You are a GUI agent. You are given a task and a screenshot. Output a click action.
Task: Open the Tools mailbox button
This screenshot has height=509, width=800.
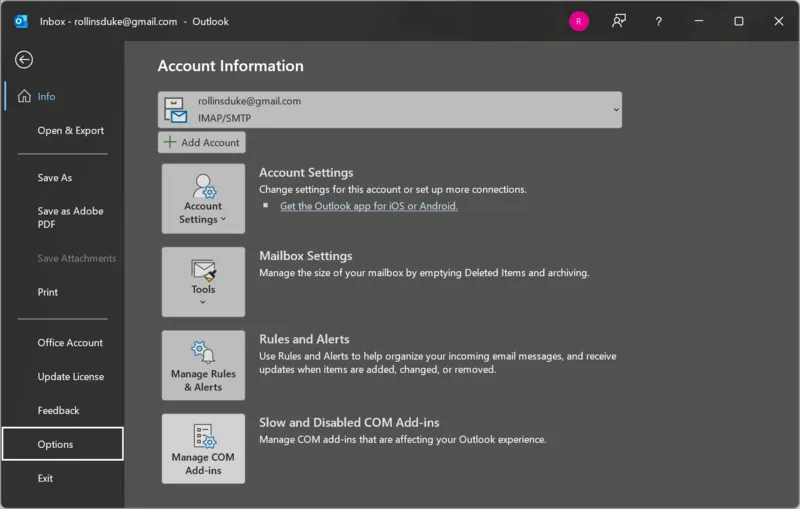tap(203, 282)
